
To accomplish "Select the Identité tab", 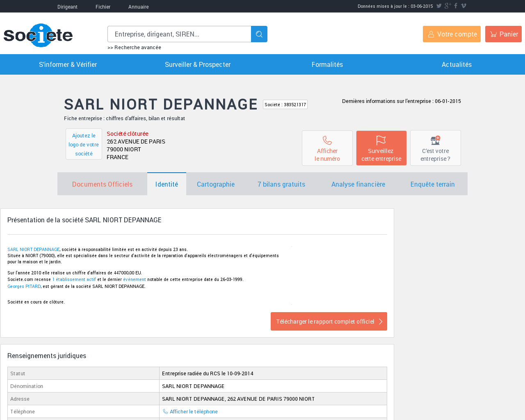I will pyautogui.click(x=167, y=184).
